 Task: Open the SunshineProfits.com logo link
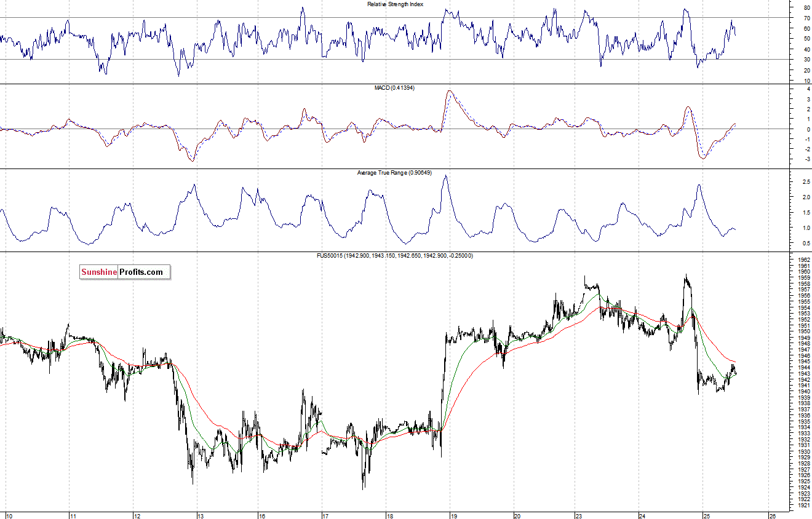(x=125, y=272)
